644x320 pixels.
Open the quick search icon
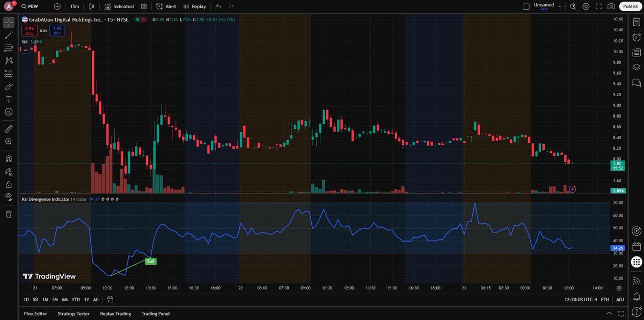point(573,6)
